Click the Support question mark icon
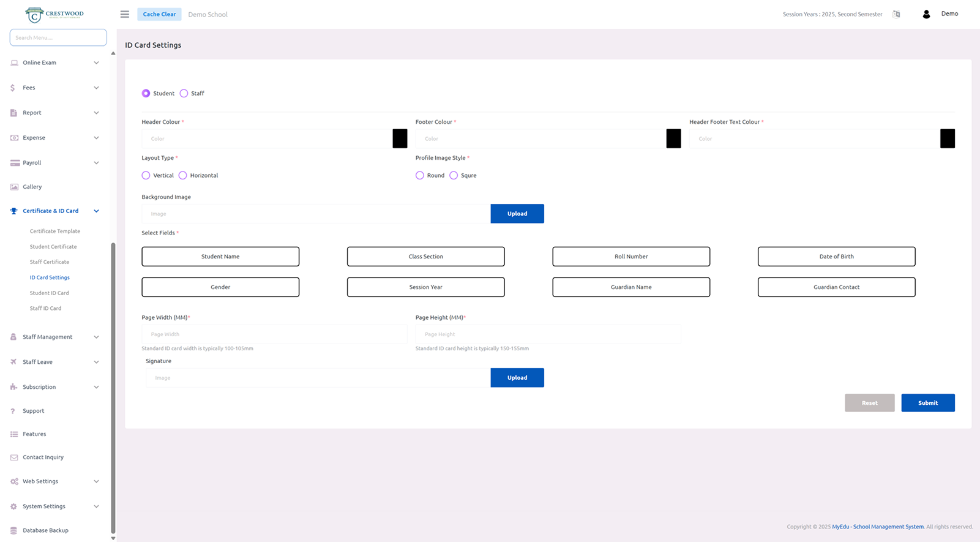 coord(13,411)
